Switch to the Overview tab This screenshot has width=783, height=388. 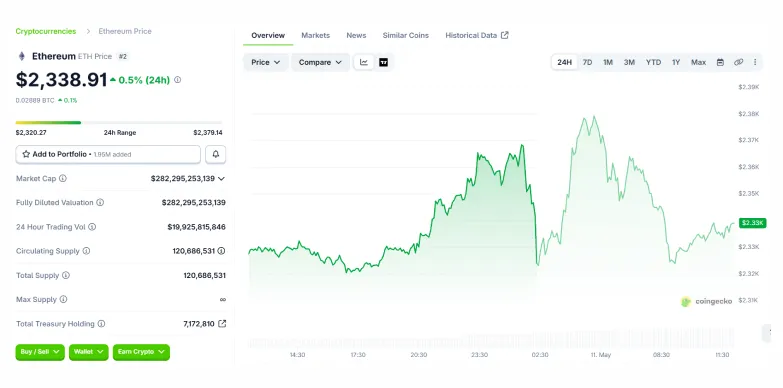(x=268, y=35)
